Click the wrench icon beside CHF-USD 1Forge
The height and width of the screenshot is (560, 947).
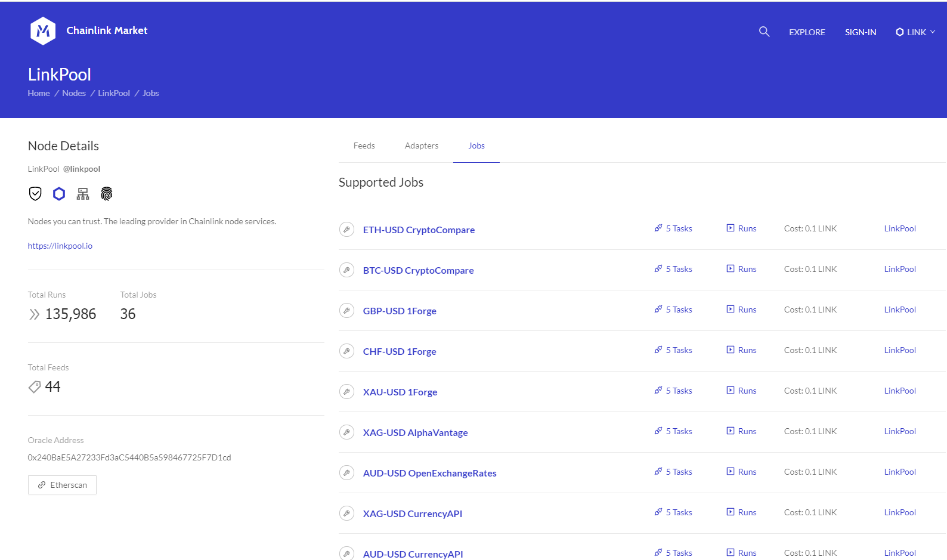tap(346, 351)
